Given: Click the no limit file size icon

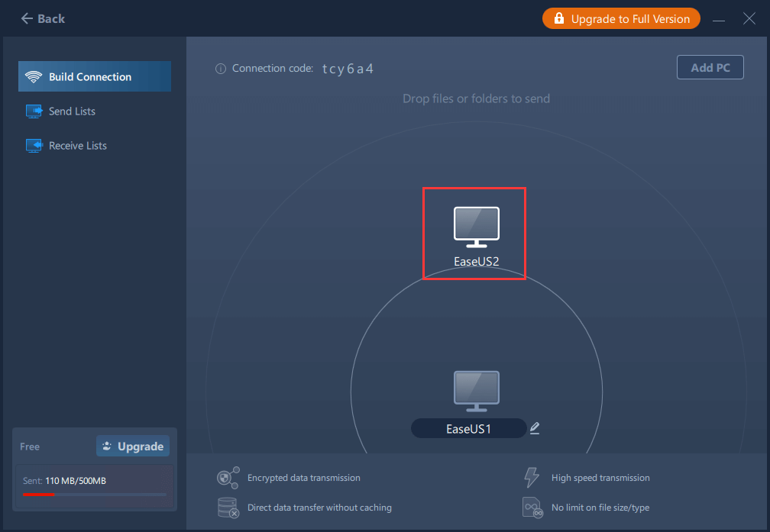Looking at the screenshot, I should [532, 508].
